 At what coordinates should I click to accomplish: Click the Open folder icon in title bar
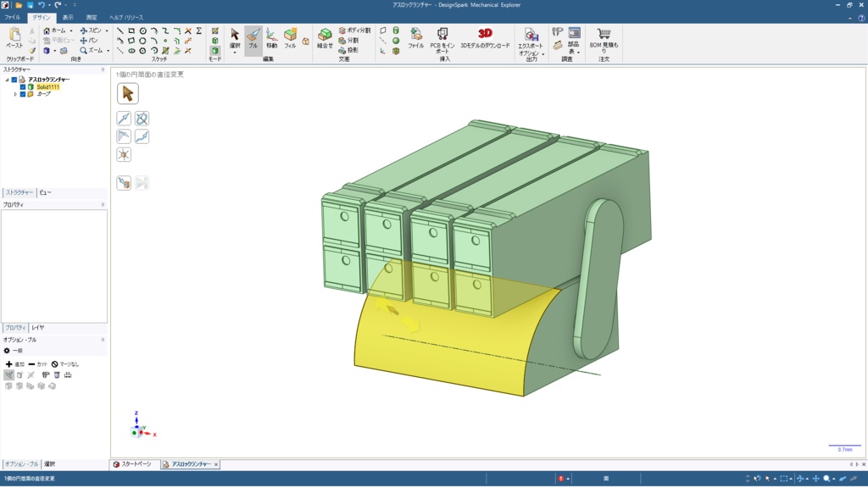(x=19, y=5)
